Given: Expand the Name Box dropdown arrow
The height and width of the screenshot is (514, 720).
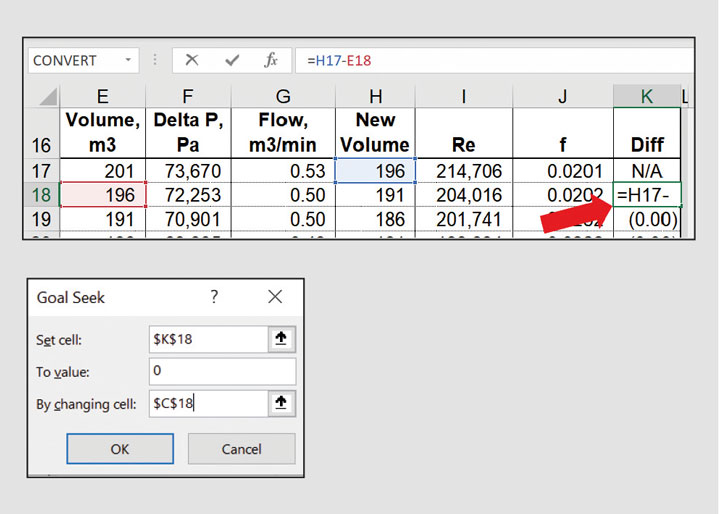Looking at the screenshot, I should point(128,61).
